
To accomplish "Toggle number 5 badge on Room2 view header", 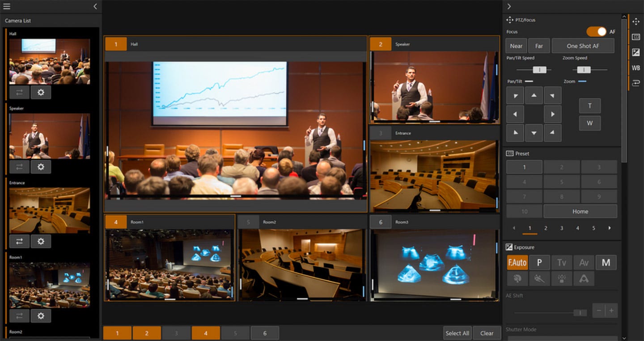I will point(248,222).
